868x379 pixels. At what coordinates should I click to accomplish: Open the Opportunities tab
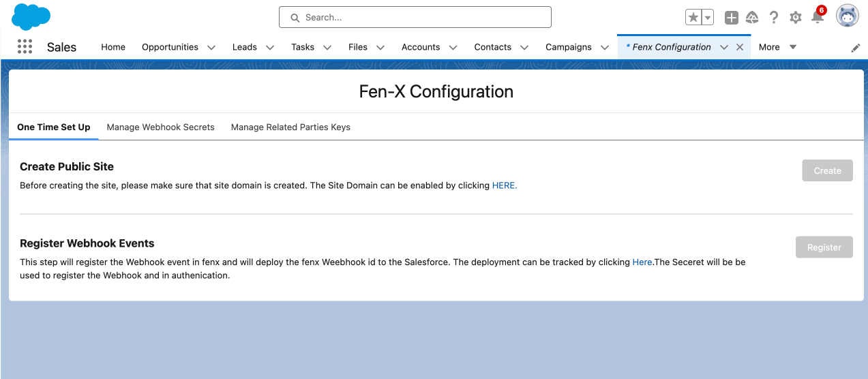coord(170,47)
